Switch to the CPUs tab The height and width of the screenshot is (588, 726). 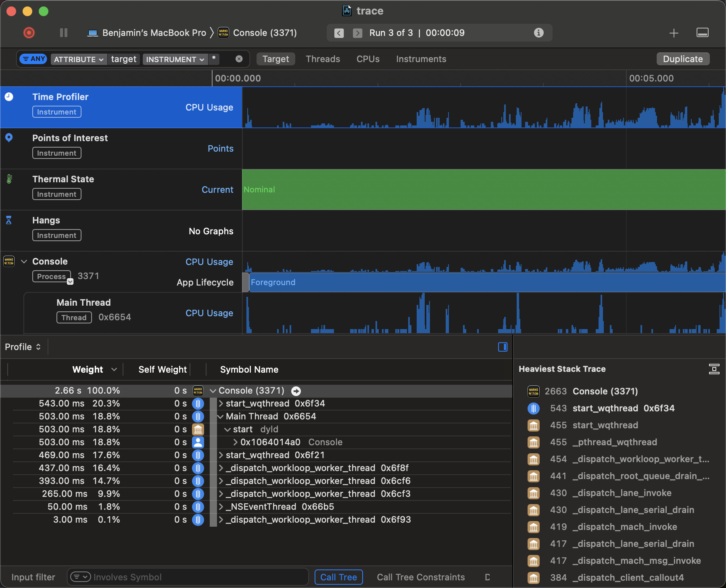pyautogui.click(x=368, y=59)
